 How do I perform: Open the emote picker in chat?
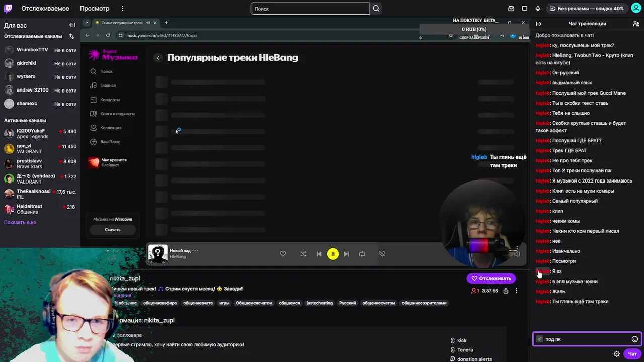[x=635, y=339]
